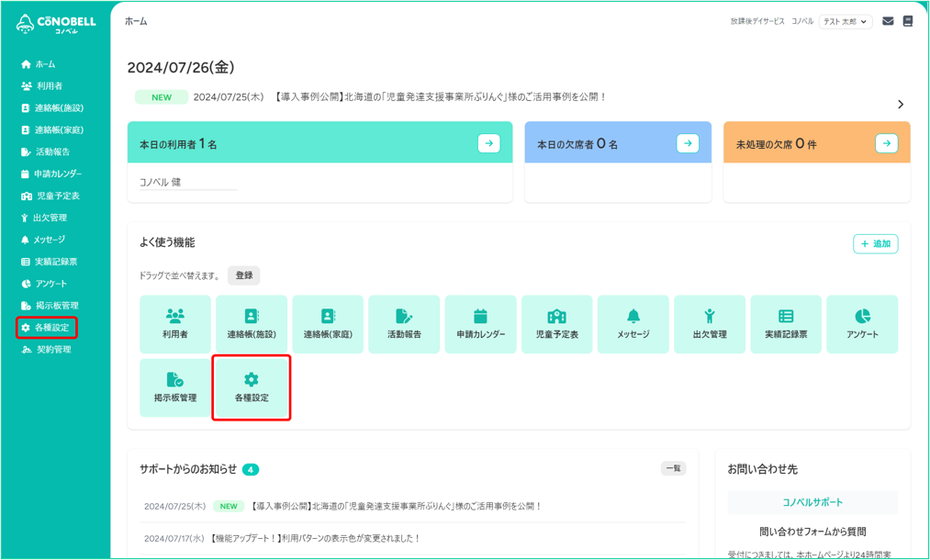Click the table icon beside 実績記録票 in sidebar
This screenshot has width=930, height=560.
point(26,262)
